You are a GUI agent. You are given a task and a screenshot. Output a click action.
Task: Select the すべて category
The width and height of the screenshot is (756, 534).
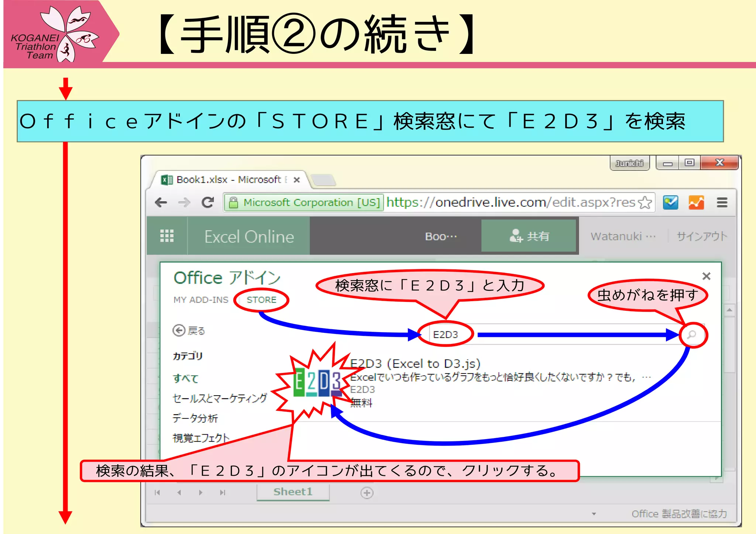coord(185,378)
